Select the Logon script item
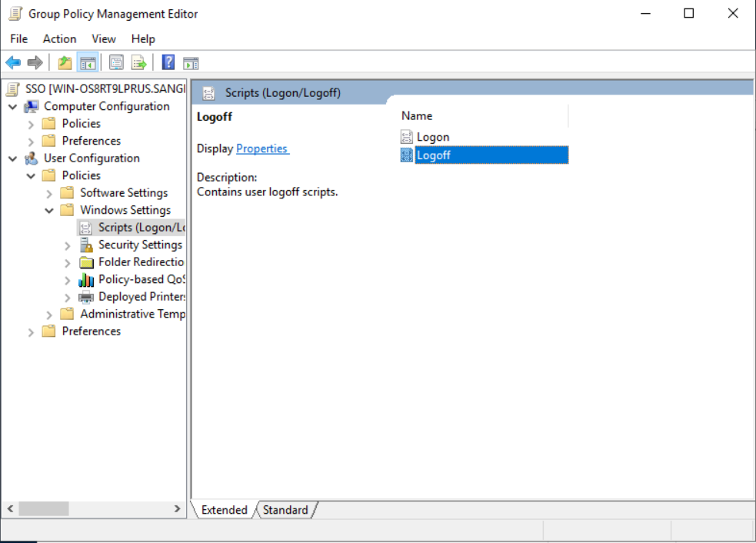This screenshot has height=543, width=756. [432, 138]
